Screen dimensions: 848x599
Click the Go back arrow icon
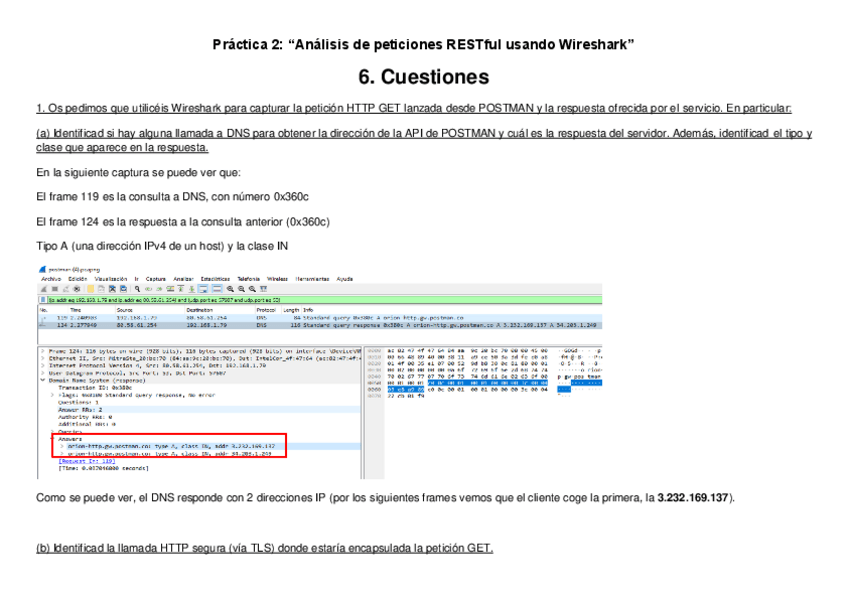pyautogui.click(x=148, y=289)
